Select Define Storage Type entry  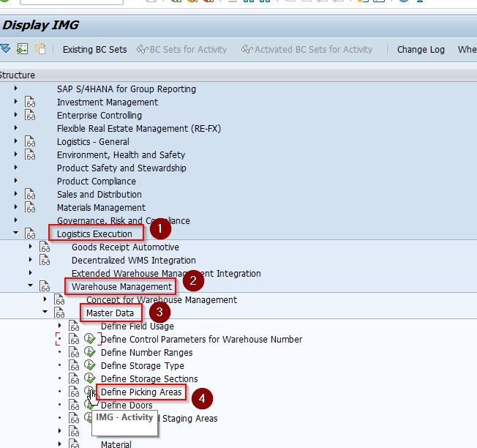143,365
